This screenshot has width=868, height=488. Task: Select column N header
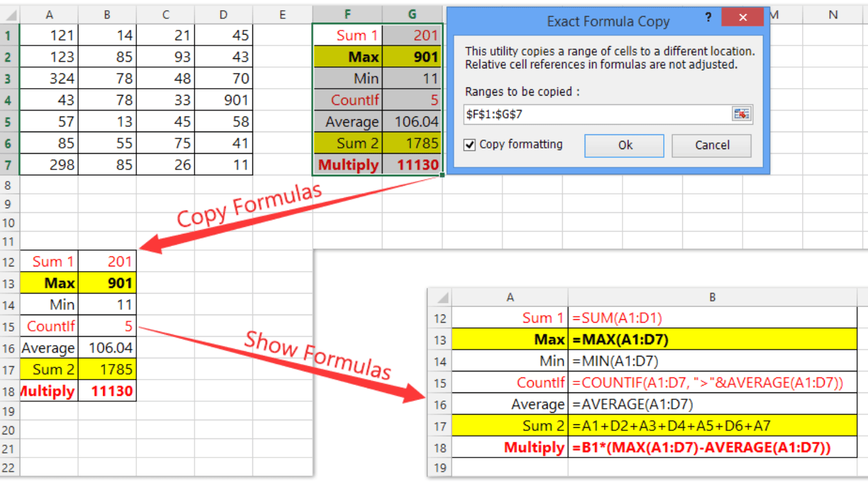point(833,14)
